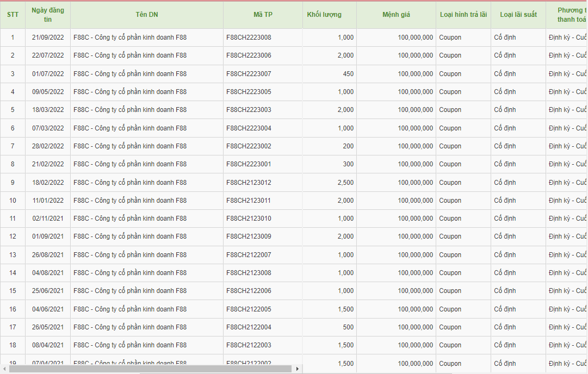Viewport: 588px width, 374px height.
Task: Click the date 01/07/2022 cell
Action: 48,74
